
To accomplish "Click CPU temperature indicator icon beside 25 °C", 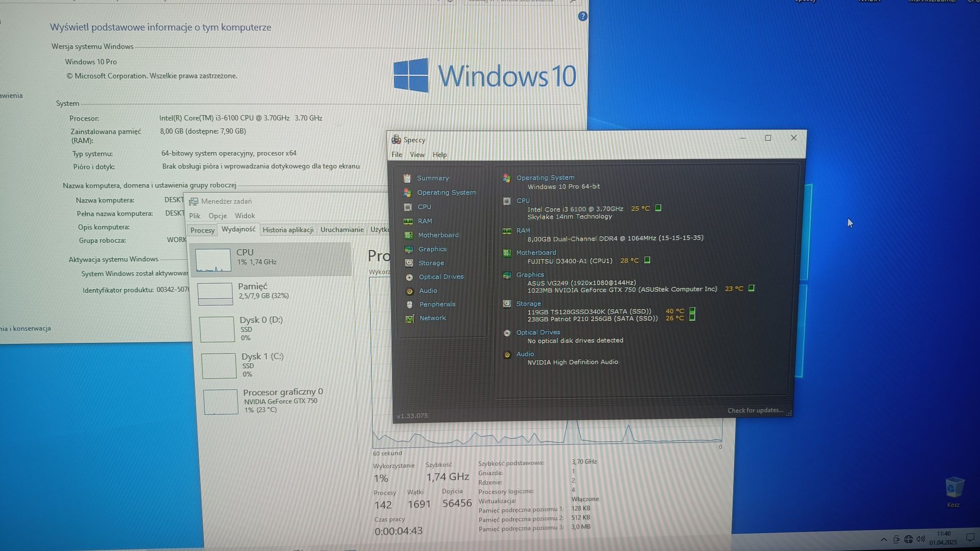I will [658, 208].
